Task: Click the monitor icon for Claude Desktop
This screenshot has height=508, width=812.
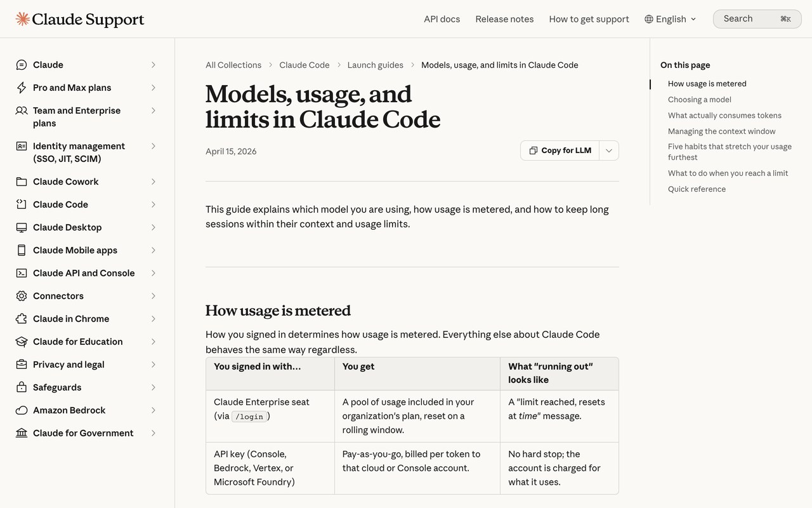Action: (x=22, y=227)
